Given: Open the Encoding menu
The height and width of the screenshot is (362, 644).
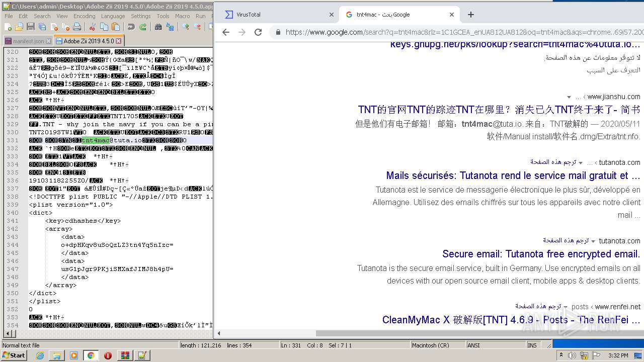Looking at the screenshot, I should tap(85, 16).
